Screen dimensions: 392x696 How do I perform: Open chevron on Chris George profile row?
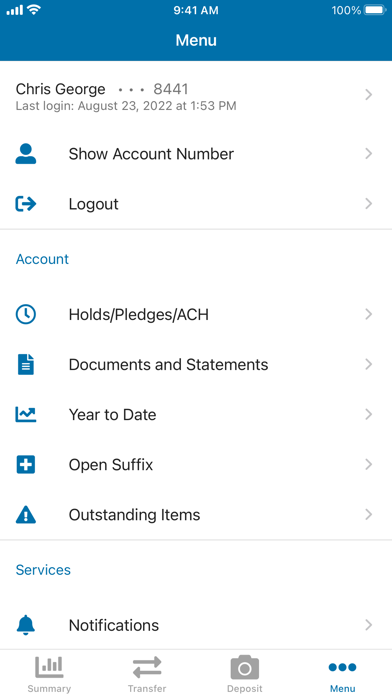[368, 95]
